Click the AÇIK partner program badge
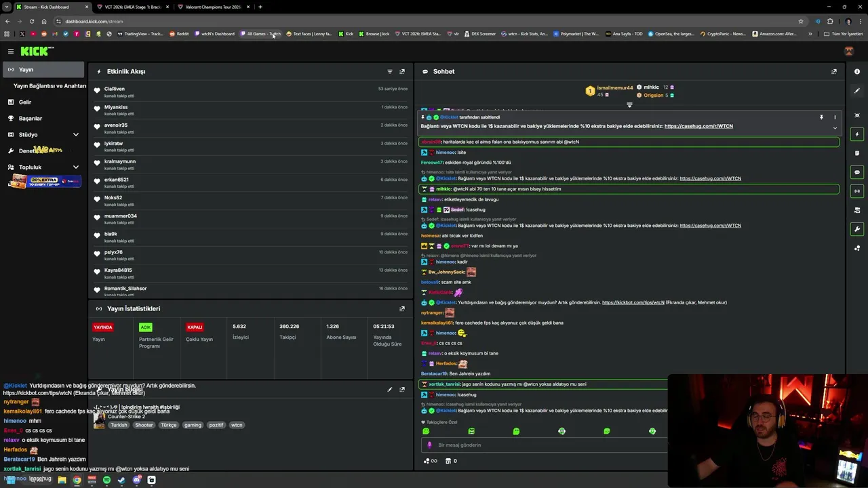 tap(145, 327)
